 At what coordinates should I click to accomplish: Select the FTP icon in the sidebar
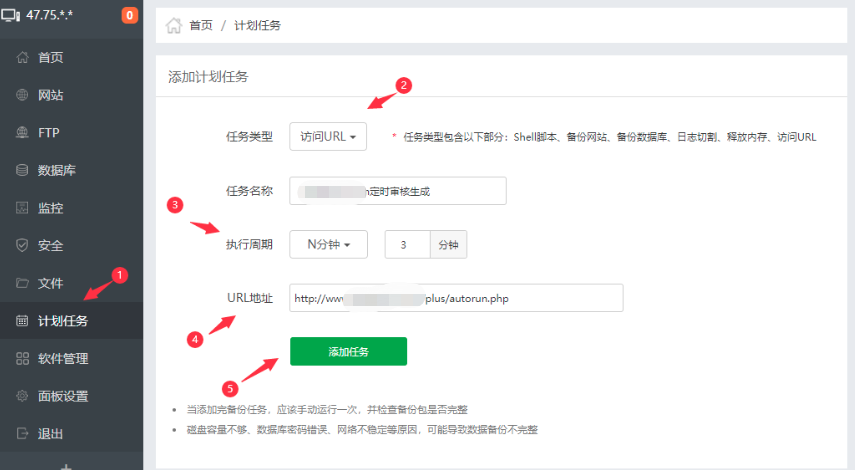tap(22, 132)
